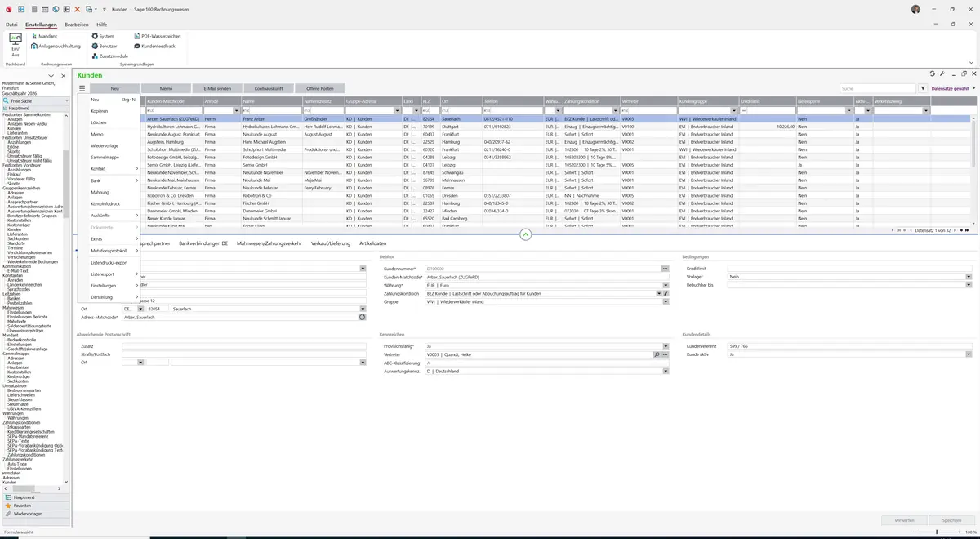Open the wrench tools icon
This screenshot has height=539, width=980.
pos(942,73)
